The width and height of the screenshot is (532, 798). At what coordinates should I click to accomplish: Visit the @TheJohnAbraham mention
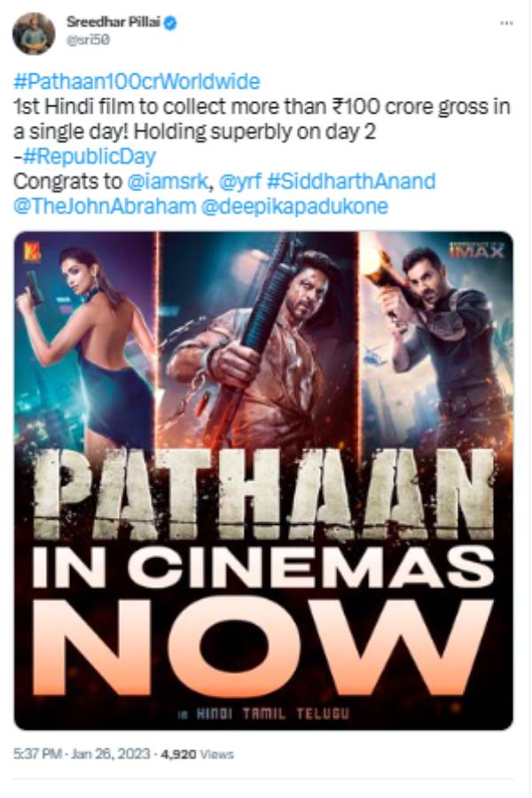click(x=105, y=206)
